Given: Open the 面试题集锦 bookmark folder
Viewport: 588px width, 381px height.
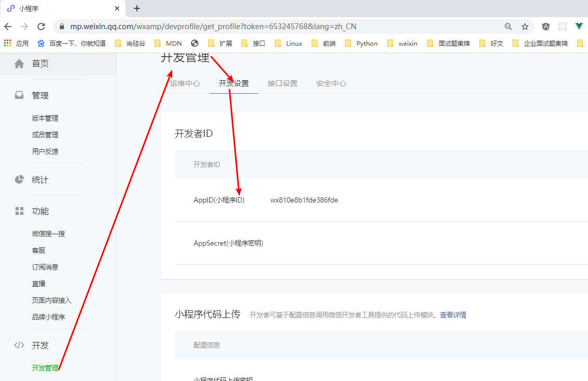Looking at the screenshot, I should click(449, 44).
